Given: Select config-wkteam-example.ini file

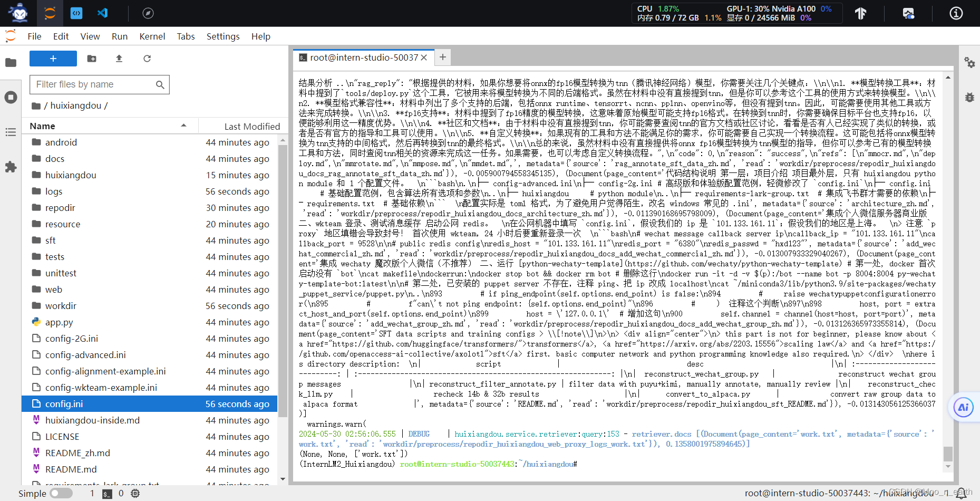Looking at the screenshot, I should click(x=150, y=388).
